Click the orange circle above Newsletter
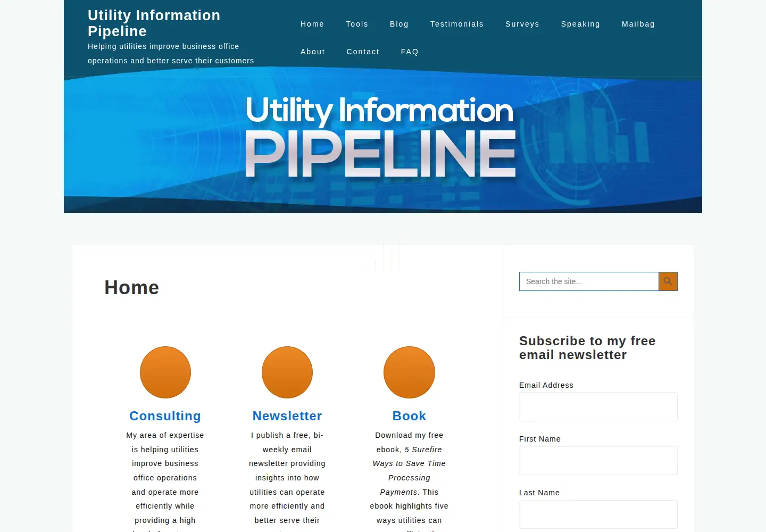 pos(287,372)
